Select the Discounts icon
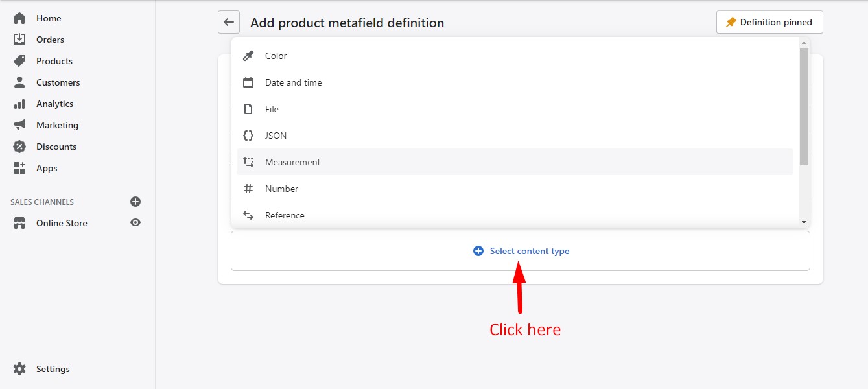 click(x=19, y=147)
